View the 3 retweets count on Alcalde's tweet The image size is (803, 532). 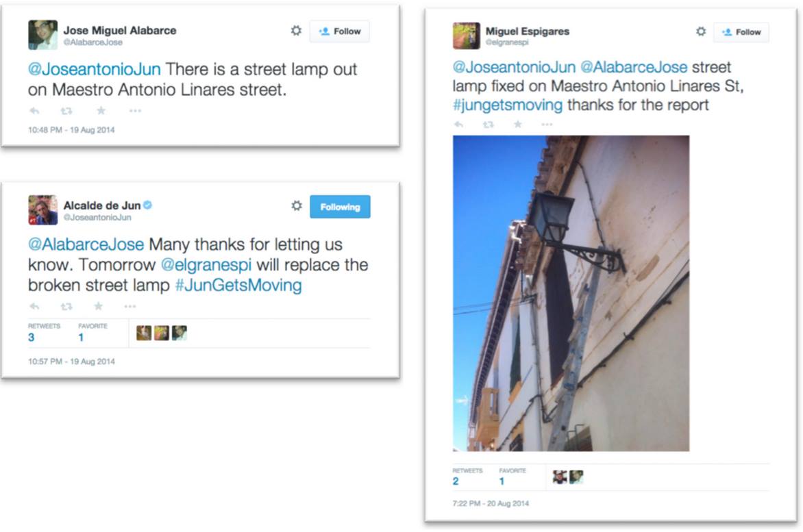32,337
